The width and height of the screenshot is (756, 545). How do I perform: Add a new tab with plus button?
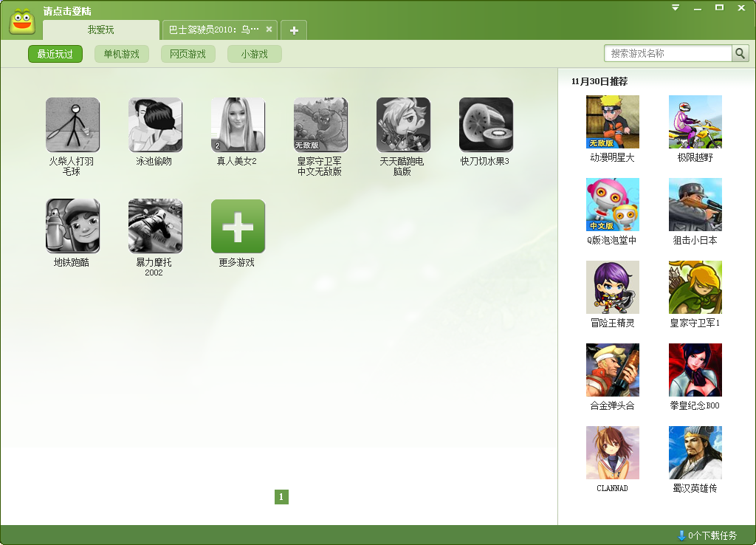tap(294, 30)
